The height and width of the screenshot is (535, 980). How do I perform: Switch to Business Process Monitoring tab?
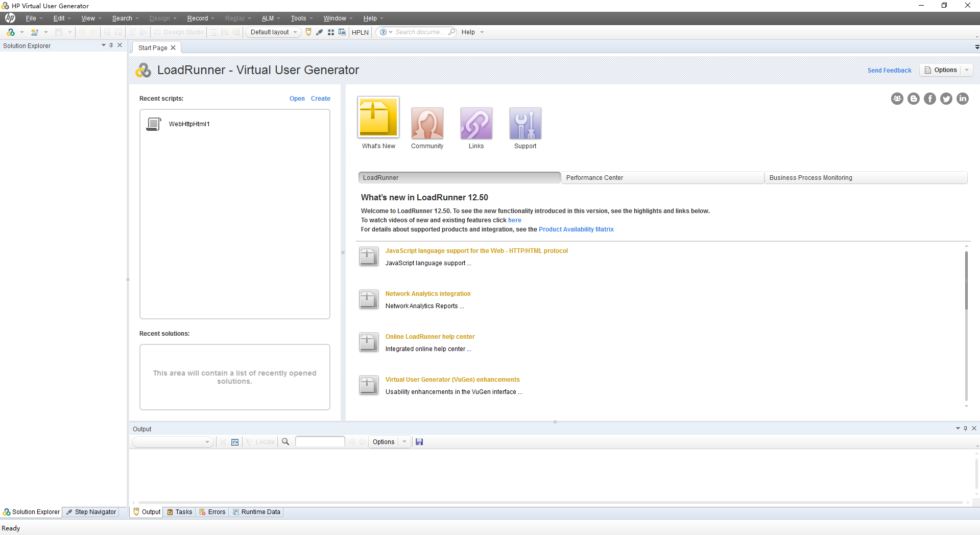(x=866, y=178)
